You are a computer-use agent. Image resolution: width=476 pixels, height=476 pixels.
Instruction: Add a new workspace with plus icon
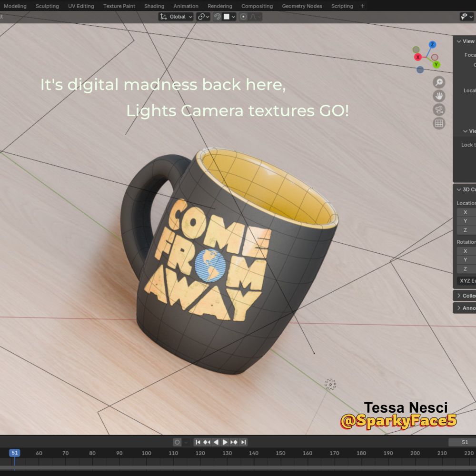(362, 6)
